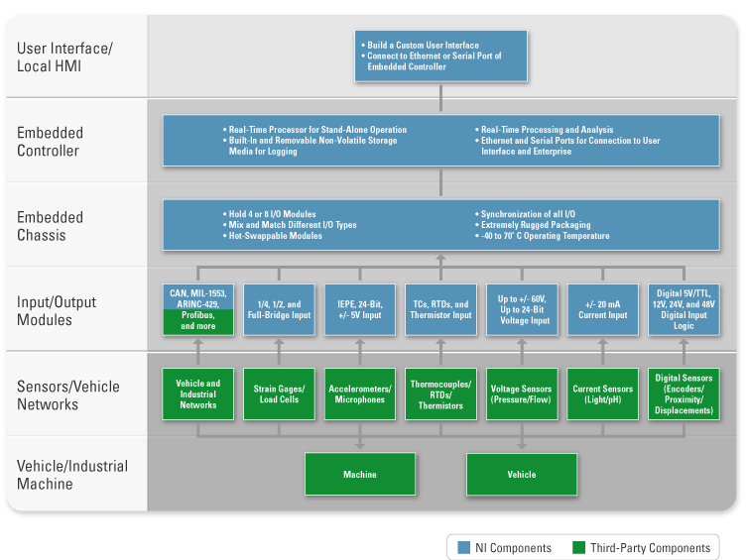Click the Digital Sensors (Encoders/Proximity) box

[x=684, y=394]
